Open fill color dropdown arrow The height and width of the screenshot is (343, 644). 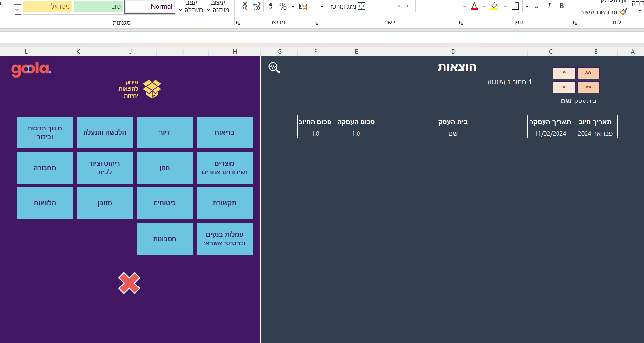485,7
